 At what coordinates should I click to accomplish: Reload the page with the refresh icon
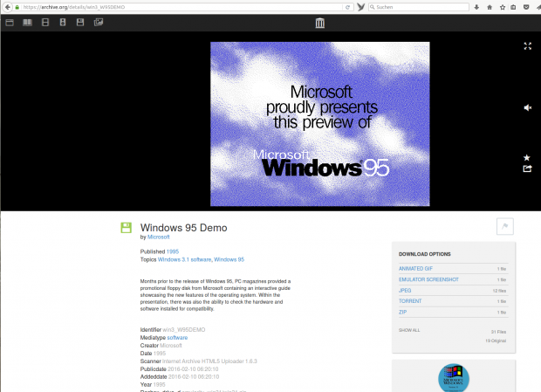click(x=348, y=7)
